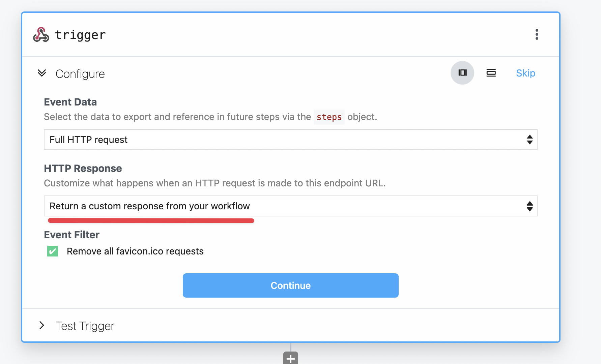Click the Event Data select's up-down arrows
Viewport: 601px width, 364px height.
coord(529,140)
